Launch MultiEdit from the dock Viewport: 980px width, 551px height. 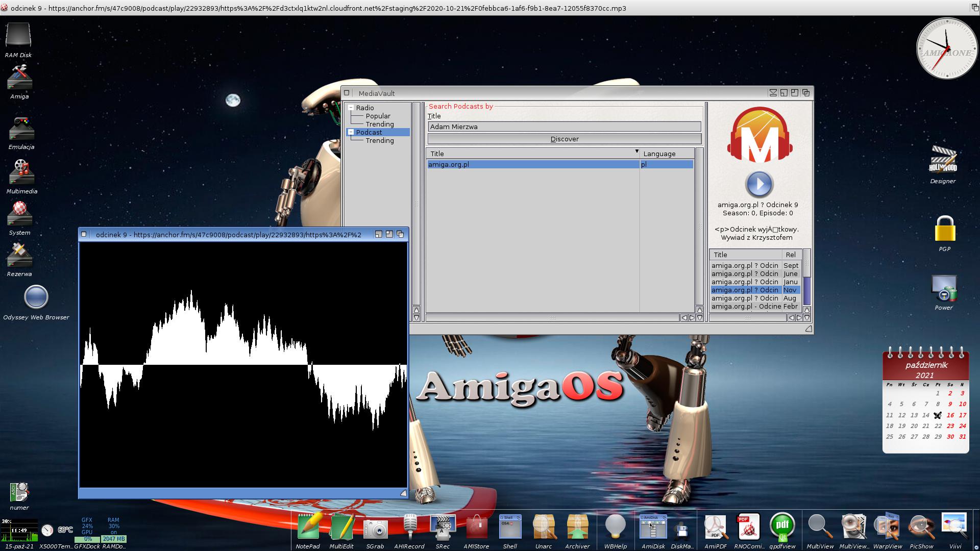(341, 527)
